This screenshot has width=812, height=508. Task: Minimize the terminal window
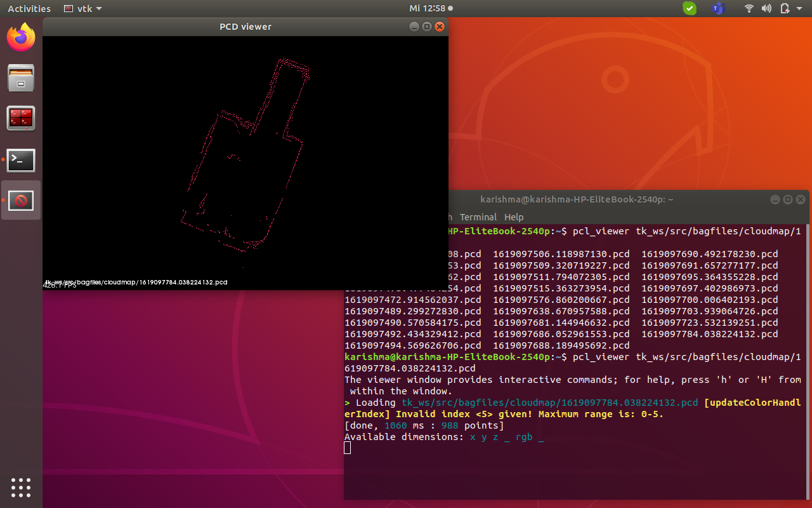775,199
